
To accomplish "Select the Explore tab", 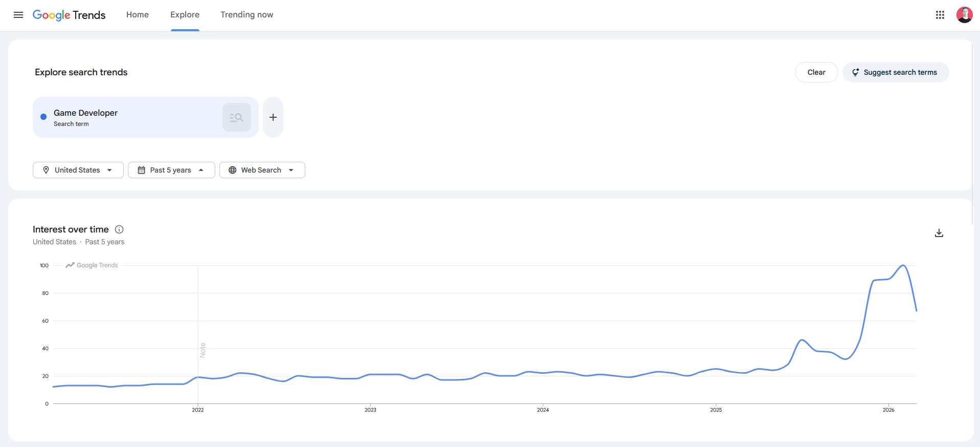I will click(185, 15).
